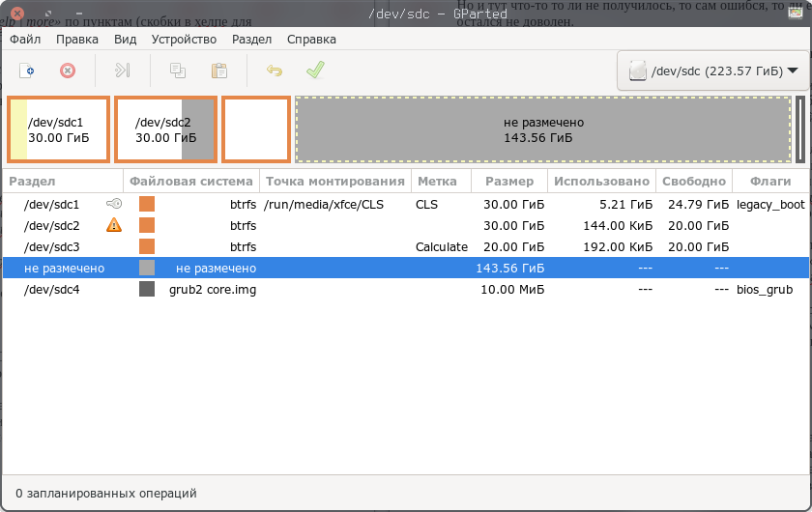Sort by Флаги column header
The image size is (812, 512).
[770, 182]
